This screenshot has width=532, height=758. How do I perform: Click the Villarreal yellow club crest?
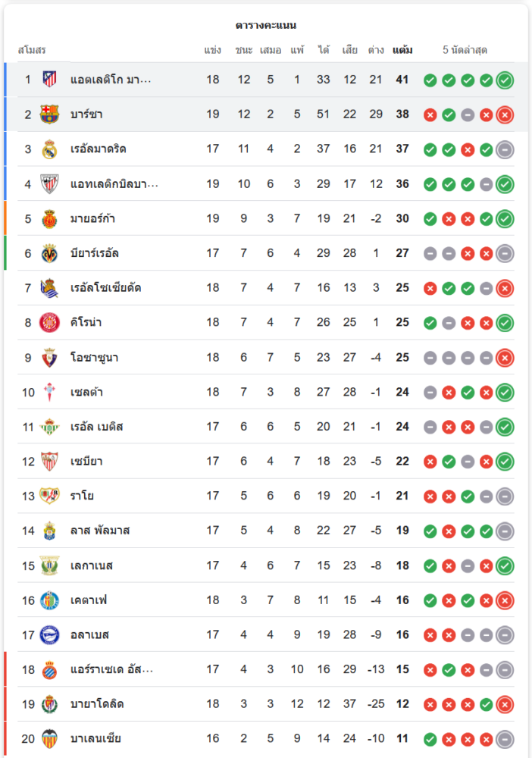coord(49,253)
